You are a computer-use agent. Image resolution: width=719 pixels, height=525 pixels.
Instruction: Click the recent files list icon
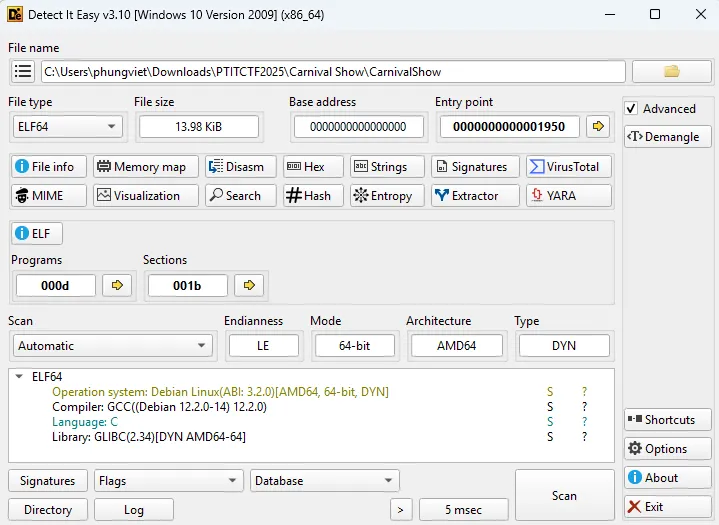pyautogui.click(x=23, y=72)
